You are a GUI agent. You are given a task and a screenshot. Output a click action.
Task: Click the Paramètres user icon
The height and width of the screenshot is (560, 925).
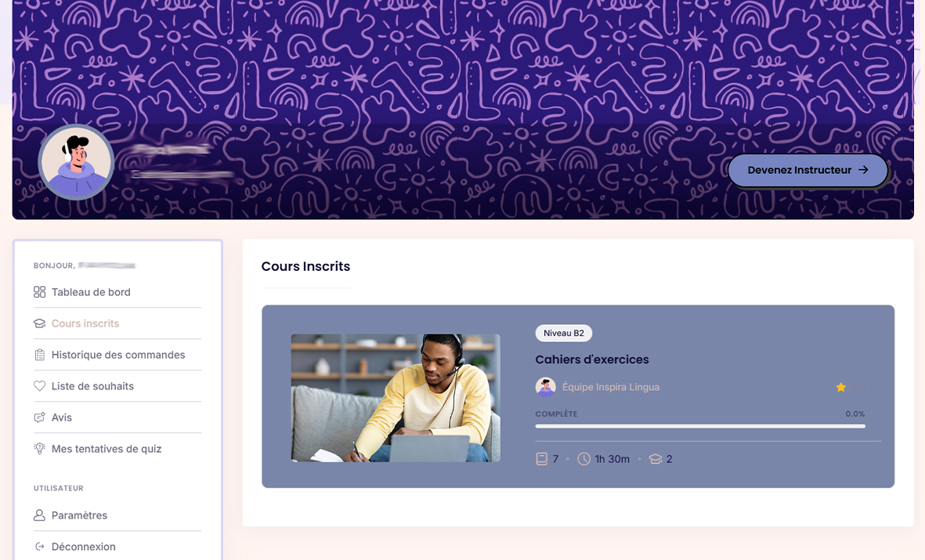[39, 515]
